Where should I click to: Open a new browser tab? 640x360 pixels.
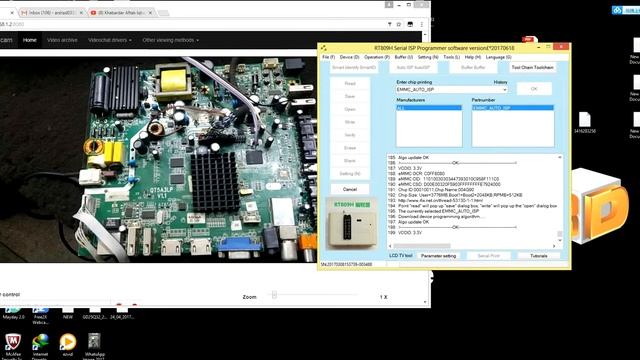coord(164,13)
